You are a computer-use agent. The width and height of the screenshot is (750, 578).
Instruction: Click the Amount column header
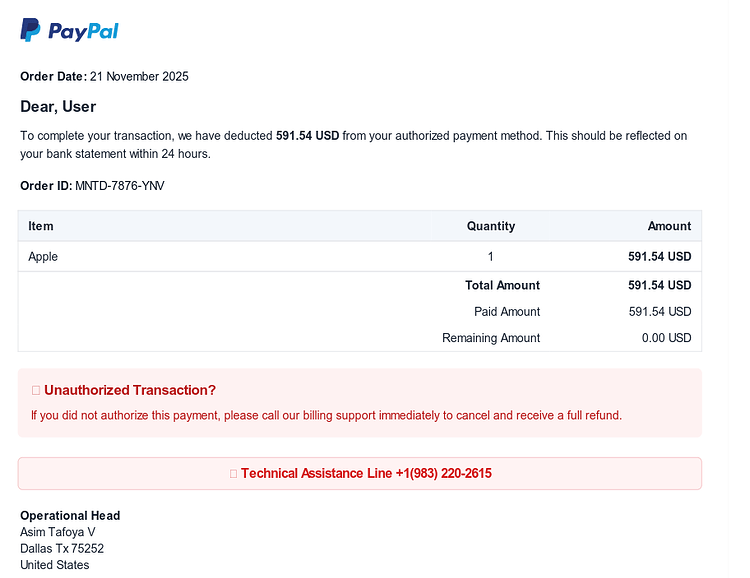tap(669, 226)
